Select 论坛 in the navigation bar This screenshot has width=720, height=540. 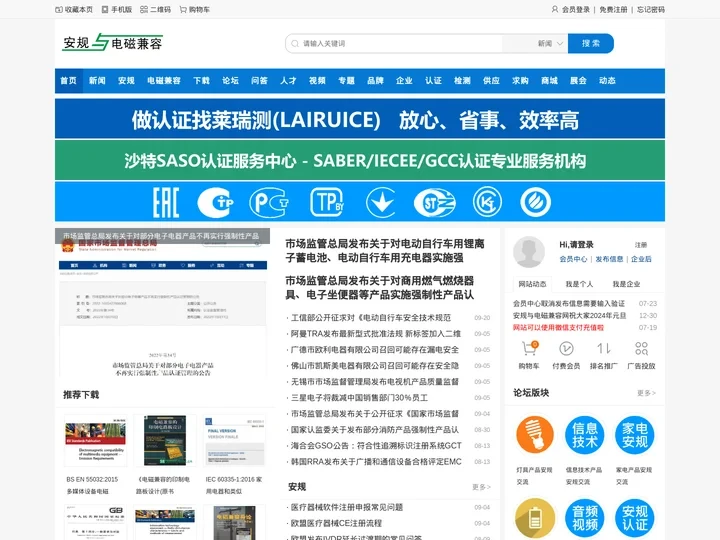tap(230, 81)
